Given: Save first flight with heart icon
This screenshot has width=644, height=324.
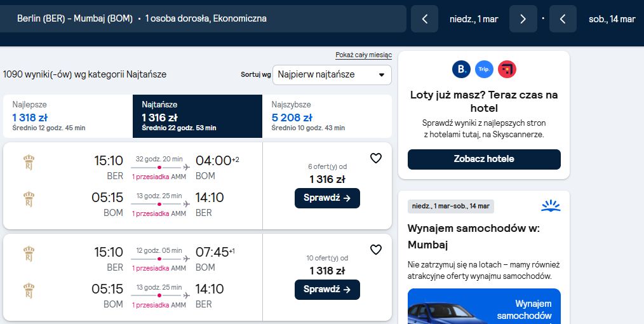Looking at the screenshot, I should [x=376, y=158].
